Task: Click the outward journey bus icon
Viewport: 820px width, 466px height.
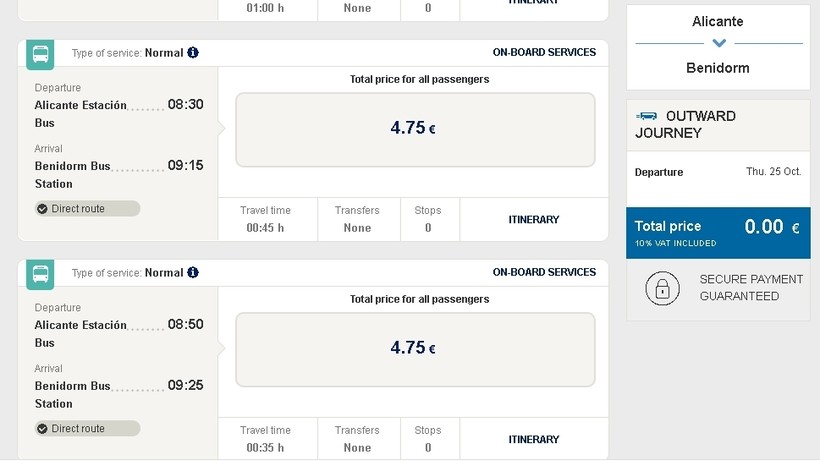Action: pyautogui.click(x=647, y=116)
